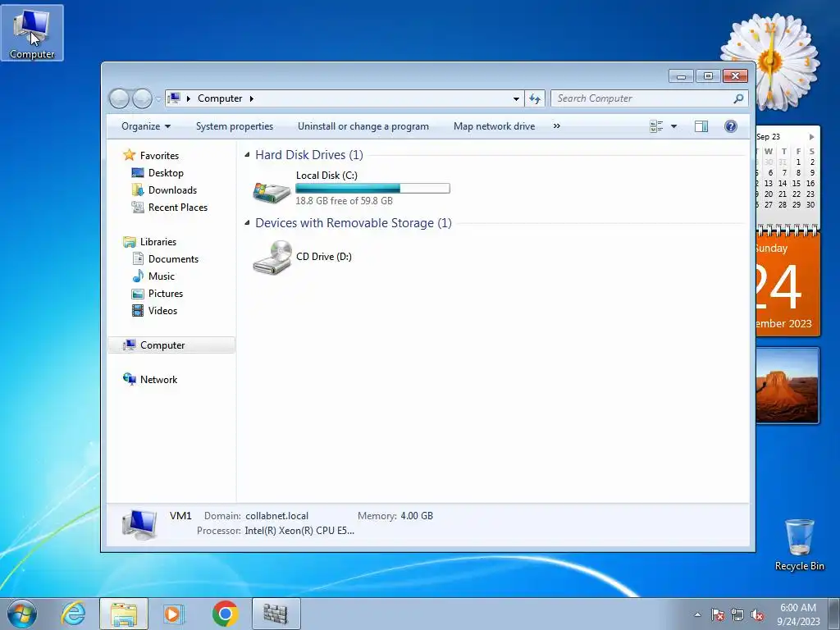Open the Computer desktop icon
The image size is (840, 630).
[x=32, y=33]
